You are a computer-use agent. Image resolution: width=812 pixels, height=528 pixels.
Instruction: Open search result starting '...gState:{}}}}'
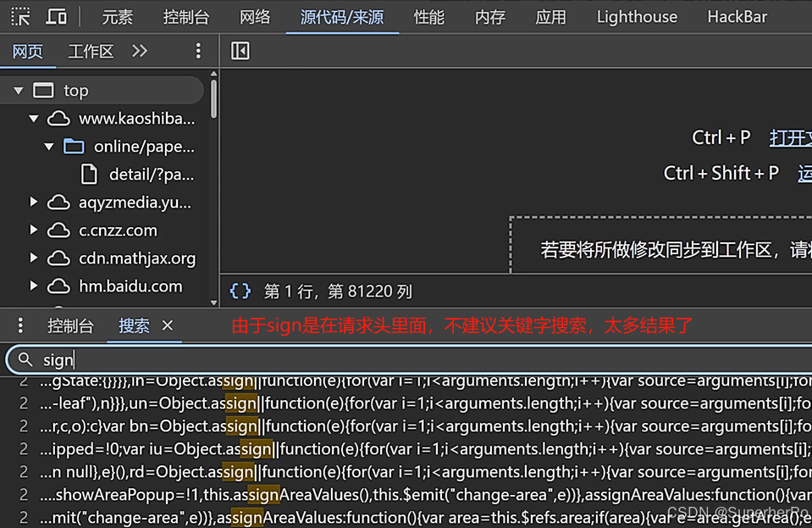(x=406, y=382)
